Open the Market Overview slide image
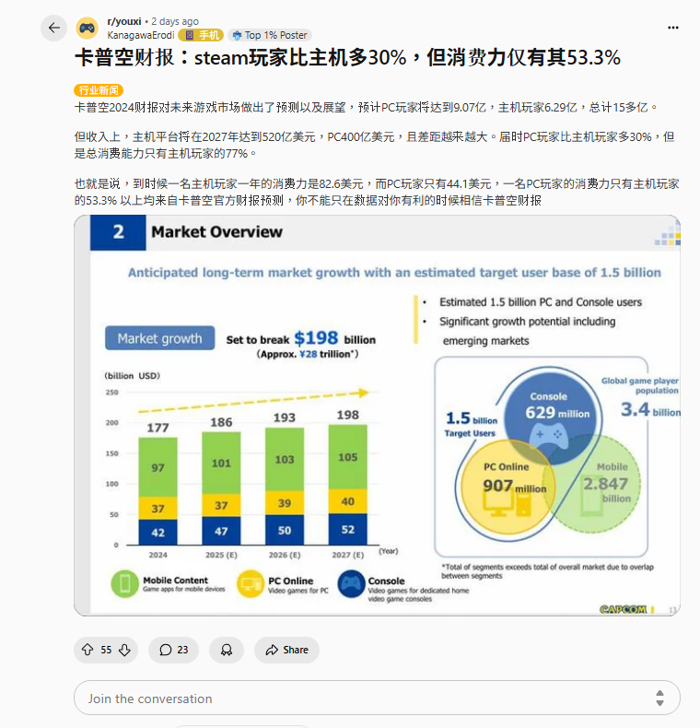 (377, 416)
